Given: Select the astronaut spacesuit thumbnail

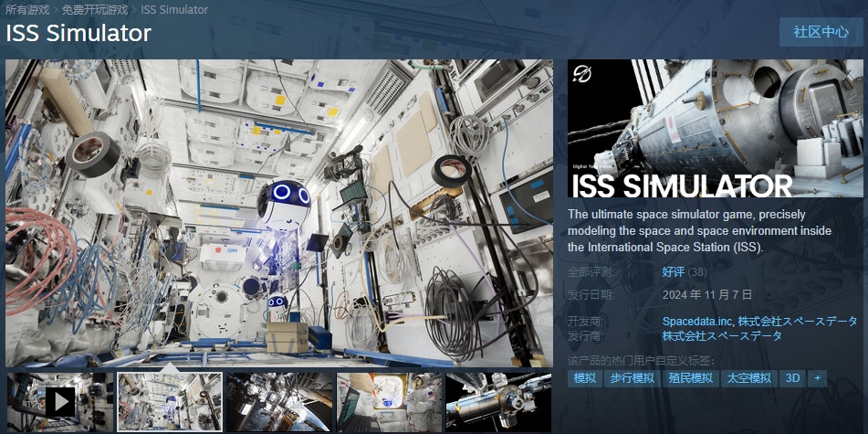Looking at the screenshot, I should (x=389, y=402).
